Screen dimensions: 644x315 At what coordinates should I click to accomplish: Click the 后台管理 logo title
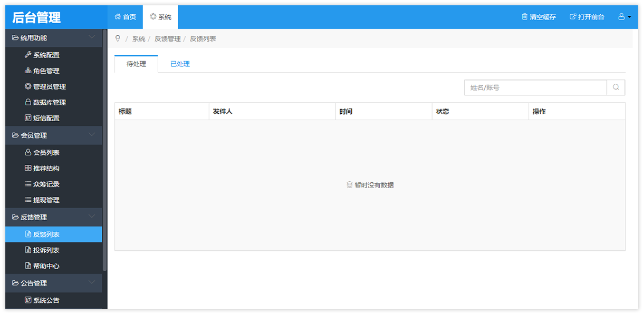coord(36,17)
